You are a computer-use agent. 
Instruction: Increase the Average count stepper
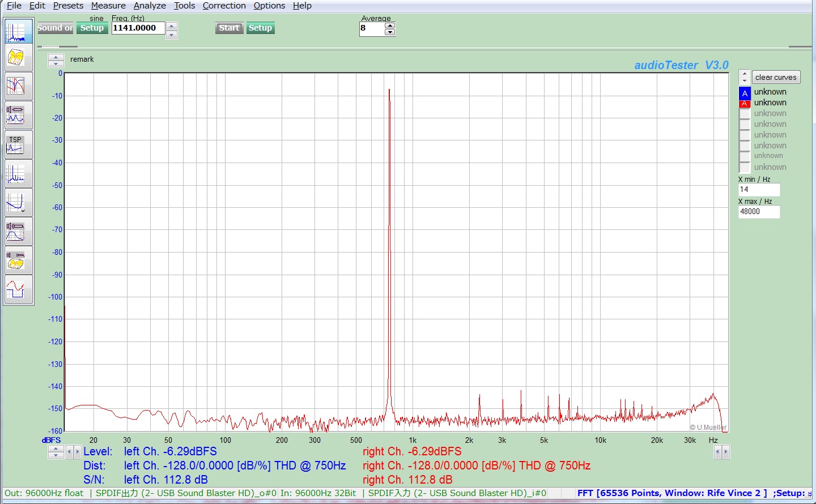(390, 25)
